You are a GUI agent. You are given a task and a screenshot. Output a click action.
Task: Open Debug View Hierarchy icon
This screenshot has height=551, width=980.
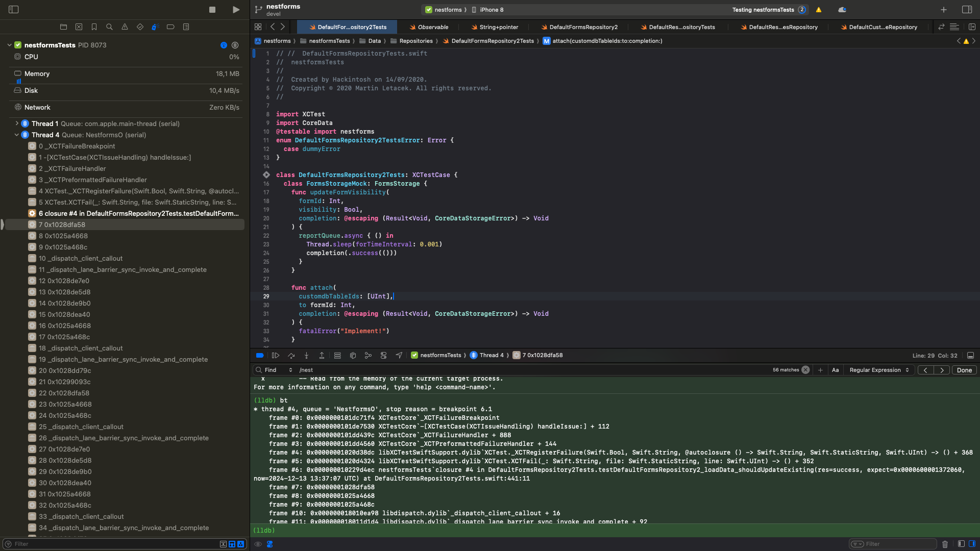pyautogui.click(x=353, y=356)
